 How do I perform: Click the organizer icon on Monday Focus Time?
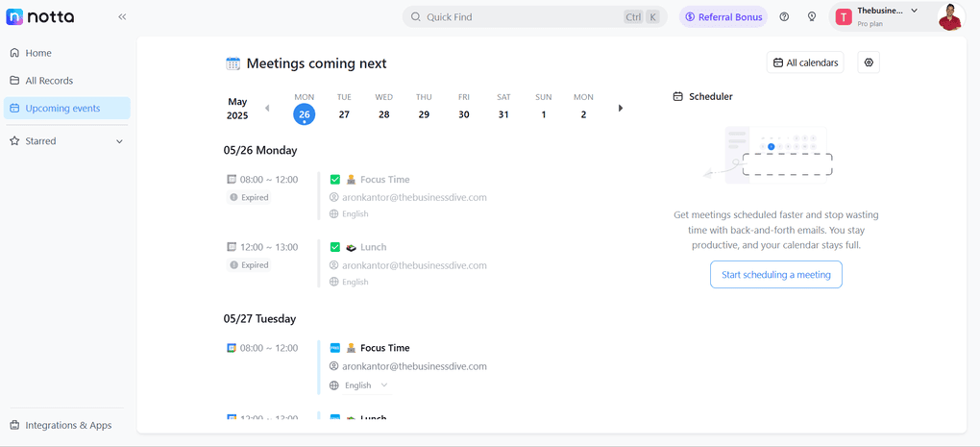333,198
